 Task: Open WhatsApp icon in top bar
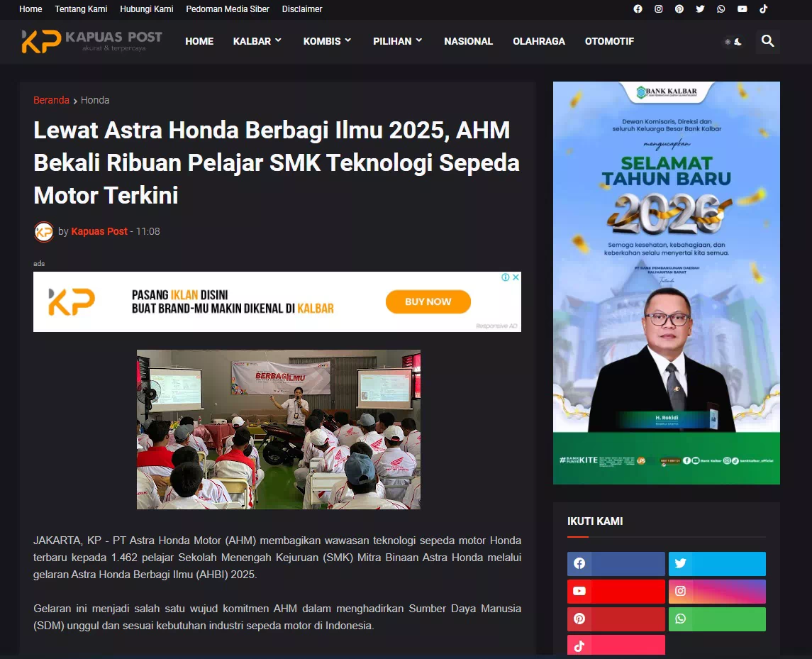click(x=721, y=9)
